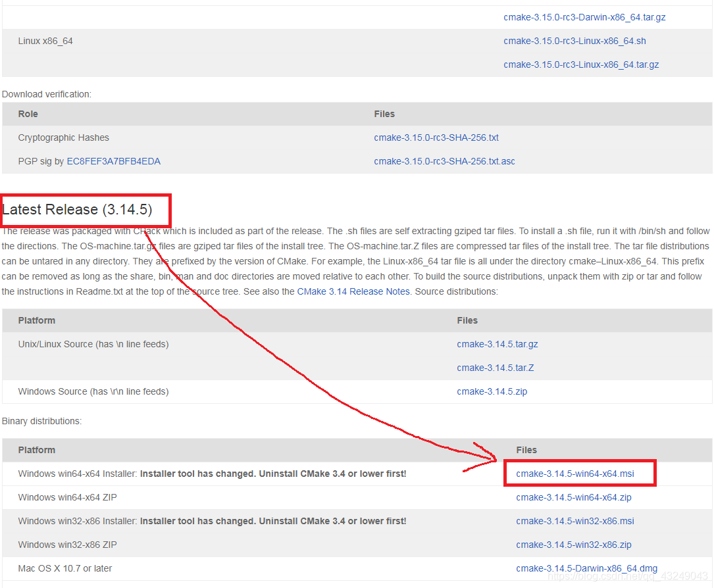Image resolution: width=714 pixels, height=588 pixels.
Task: Download cmake-3.15.0-rc3-Linux-x86_64.sh file
Action: pyautogui.click(x=574, y=41)
